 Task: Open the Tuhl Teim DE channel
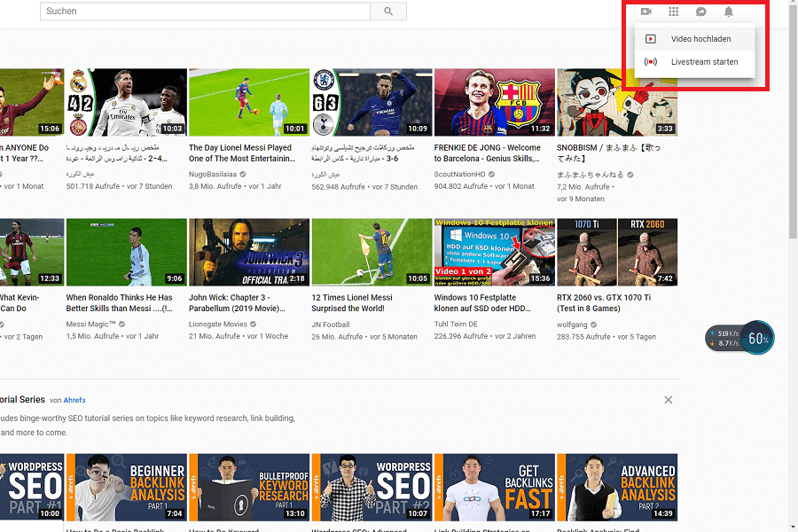(456, 325)
